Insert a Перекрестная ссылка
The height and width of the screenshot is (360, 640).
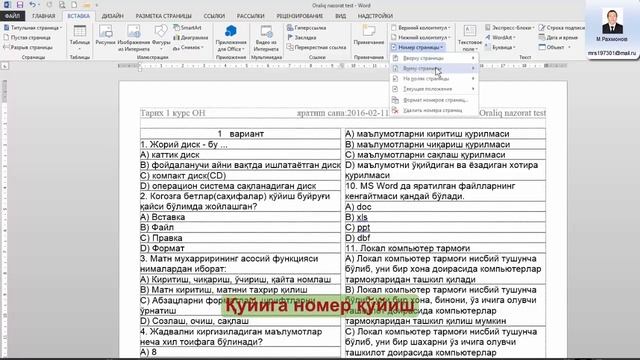[317, 47]
